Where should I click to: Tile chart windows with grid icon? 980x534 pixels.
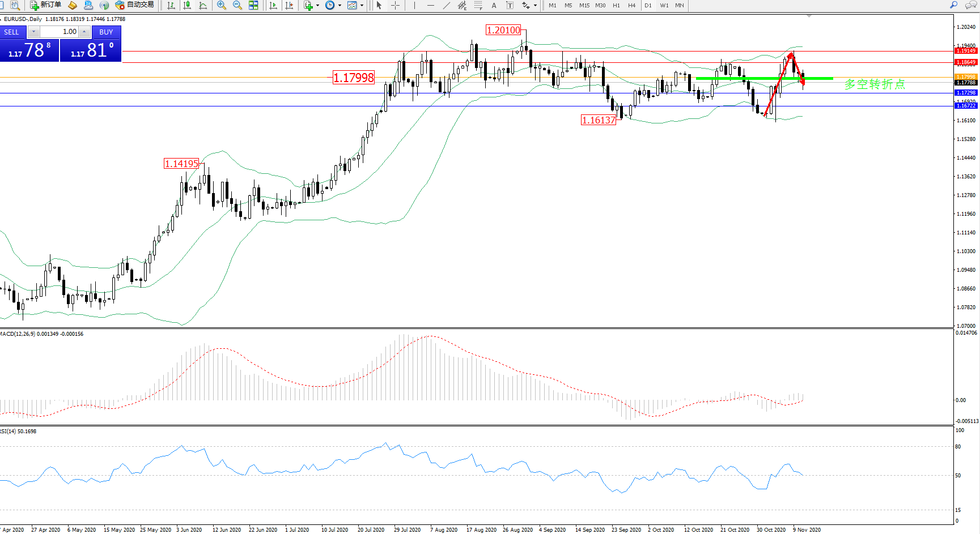click(253, 5)
